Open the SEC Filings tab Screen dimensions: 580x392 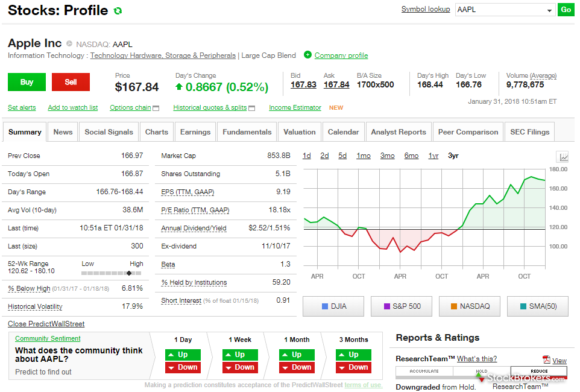(x=530, y=132)
